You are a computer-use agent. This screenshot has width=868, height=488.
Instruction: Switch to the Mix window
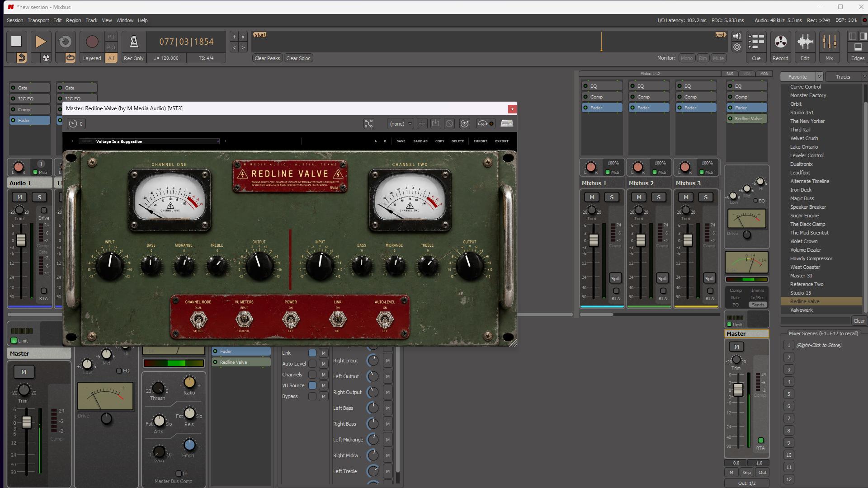[829, 47]
